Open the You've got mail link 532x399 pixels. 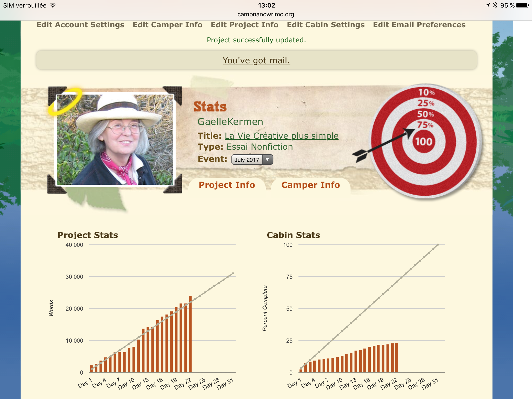256,61
